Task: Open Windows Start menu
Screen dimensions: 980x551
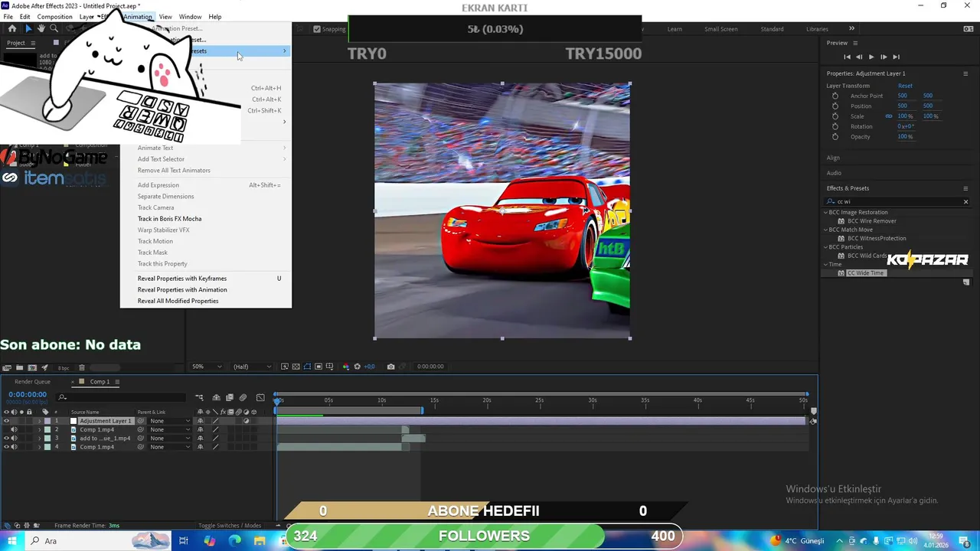Action: click(11, 541)
